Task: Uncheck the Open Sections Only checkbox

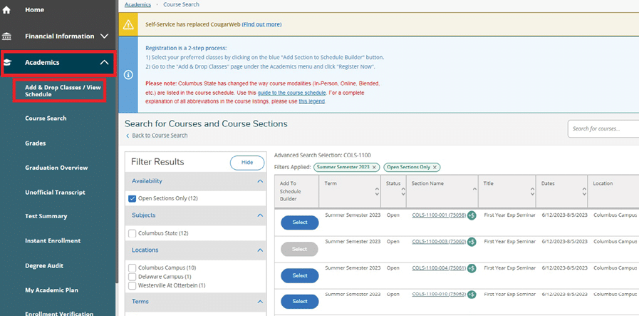Action: (133, 198)
